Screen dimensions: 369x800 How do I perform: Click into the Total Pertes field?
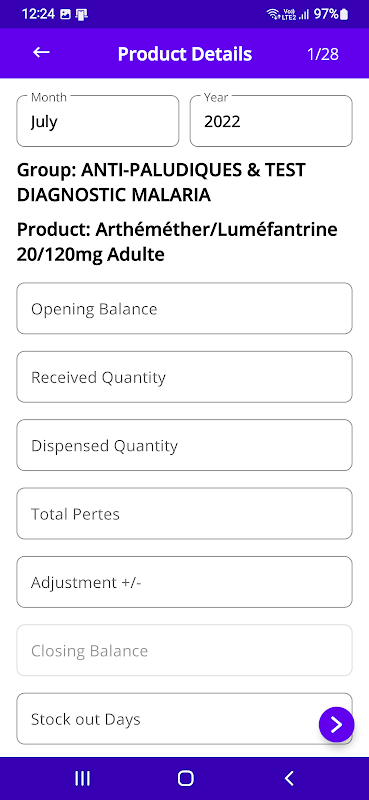pyautogui.click(x=184, y=514)
